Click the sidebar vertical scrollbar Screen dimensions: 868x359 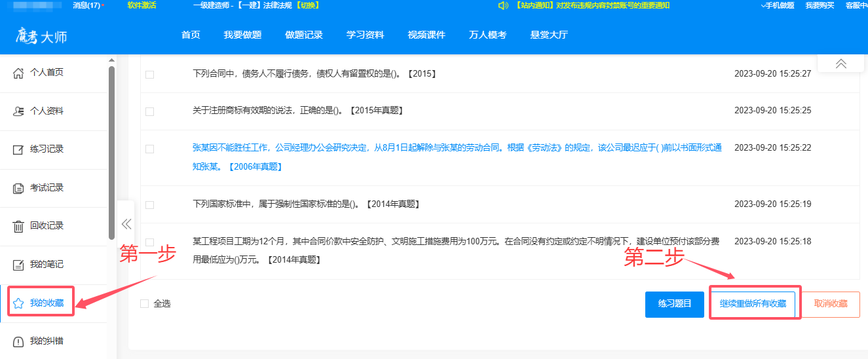111,151
